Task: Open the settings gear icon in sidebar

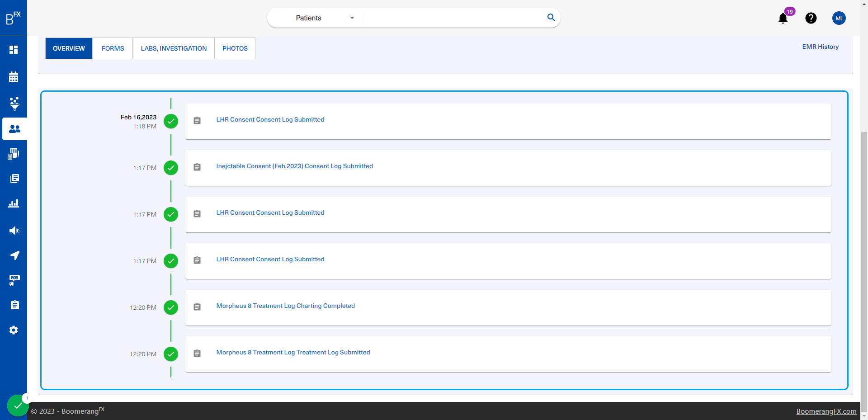Action: point(14,330)
